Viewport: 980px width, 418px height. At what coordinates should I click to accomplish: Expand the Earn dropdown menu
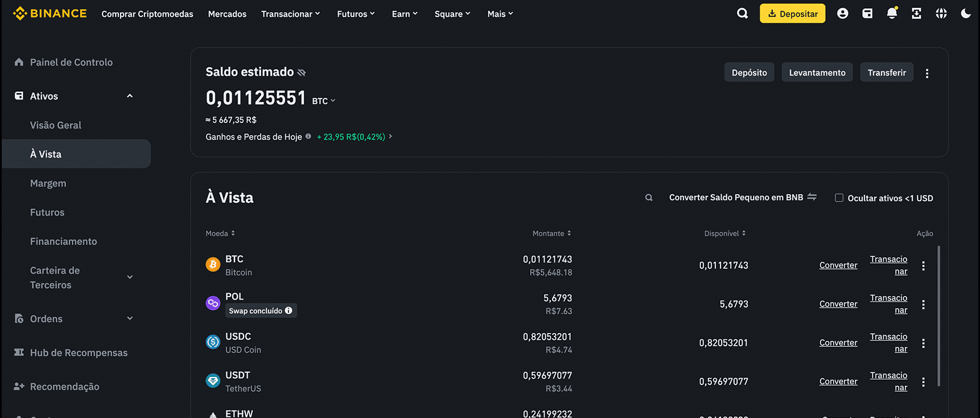point(405,14)
